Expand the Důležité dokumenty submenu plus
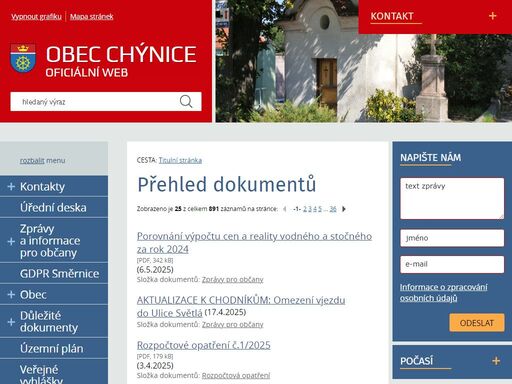Image resolution: width=512 pixels, height=384 pixels. click(x=11, y=322)
